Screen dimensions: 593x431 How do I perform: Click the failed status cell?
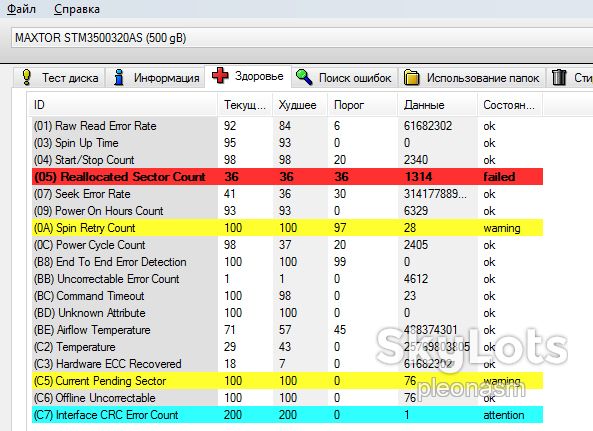(499, 177)
